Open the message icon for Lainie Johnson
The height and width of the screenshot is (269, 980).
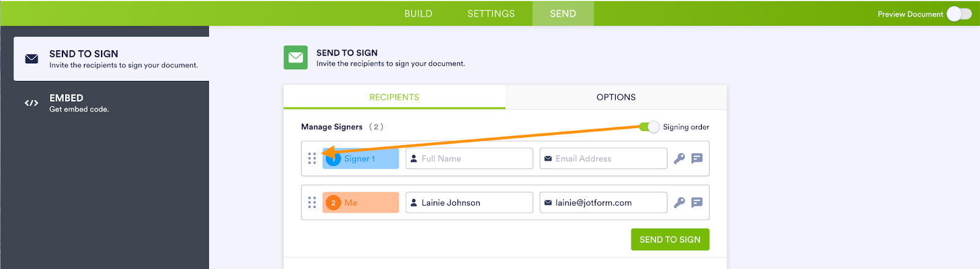(696, 203)
